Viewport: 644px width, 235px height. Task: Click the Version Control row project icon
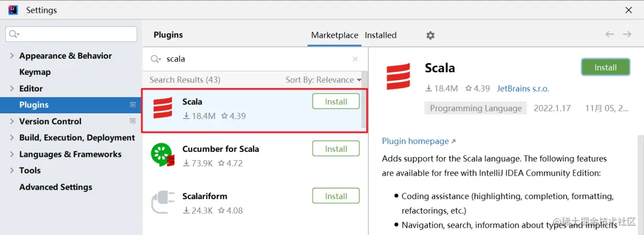pos(132,121)
